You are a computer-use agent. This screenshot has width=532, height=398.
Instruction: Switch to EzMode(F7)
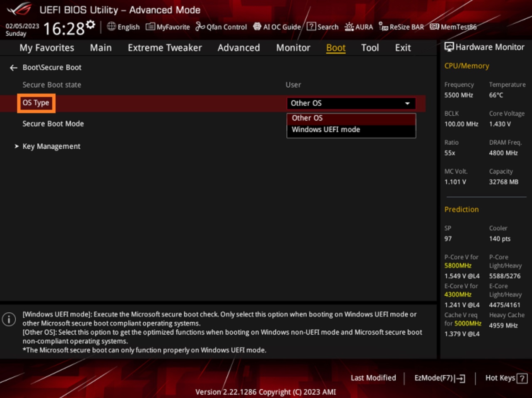(x=439, y=378)
